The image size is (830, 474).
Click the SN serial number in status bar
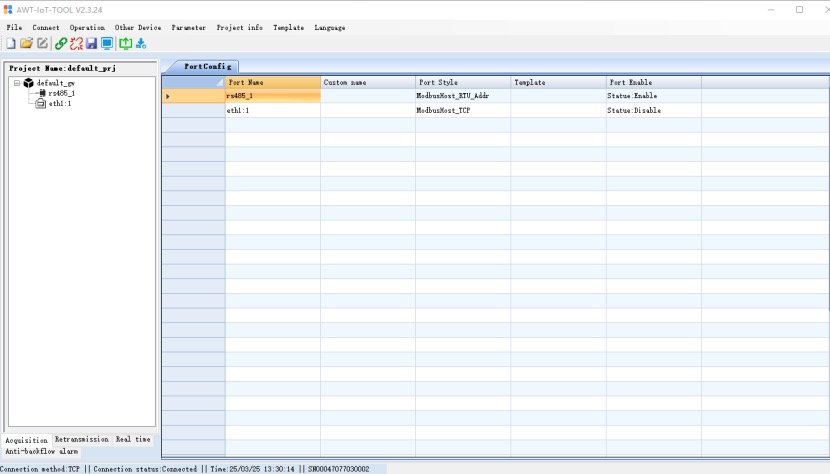click(339, 469)
